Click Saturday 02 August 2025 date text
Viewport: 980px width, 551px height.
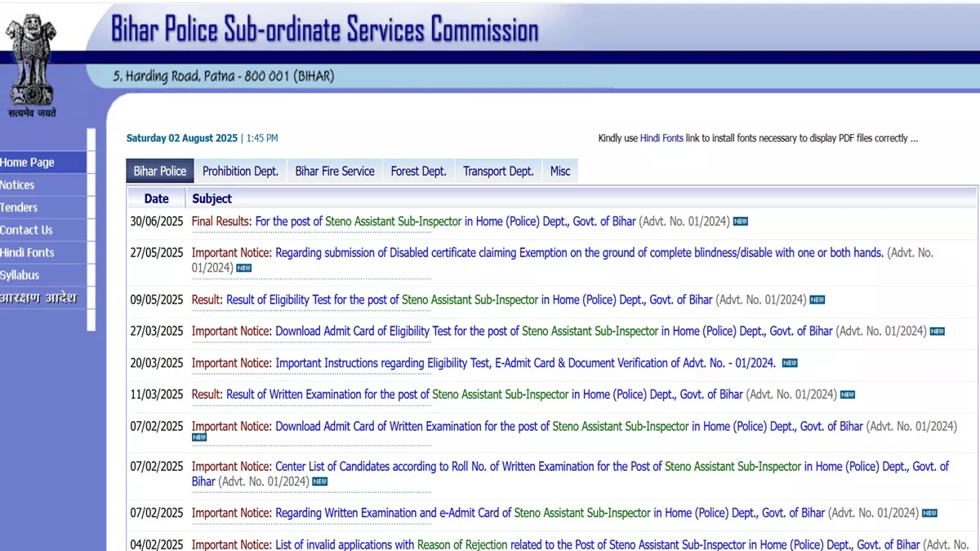181,139
